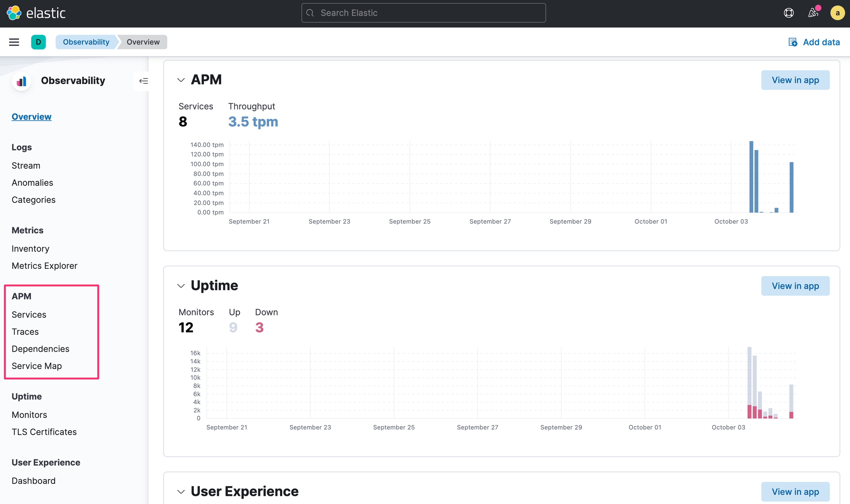
Task: Click View in app for APM
Action: (x=795, y=80)
